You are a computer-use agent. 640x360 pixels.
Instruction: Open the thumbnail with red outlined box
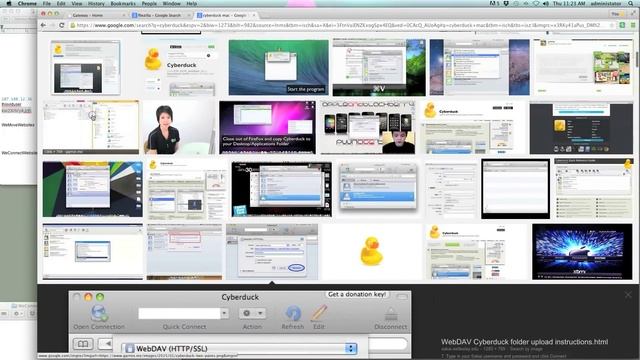coord(184,251)
